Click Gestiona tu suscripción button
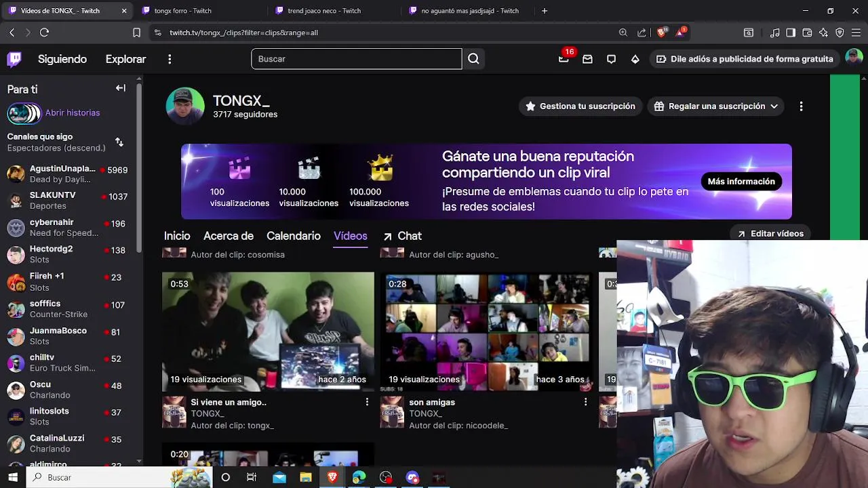Image resolution: width=868 pixels, height=488 pixels. point(580,106)
